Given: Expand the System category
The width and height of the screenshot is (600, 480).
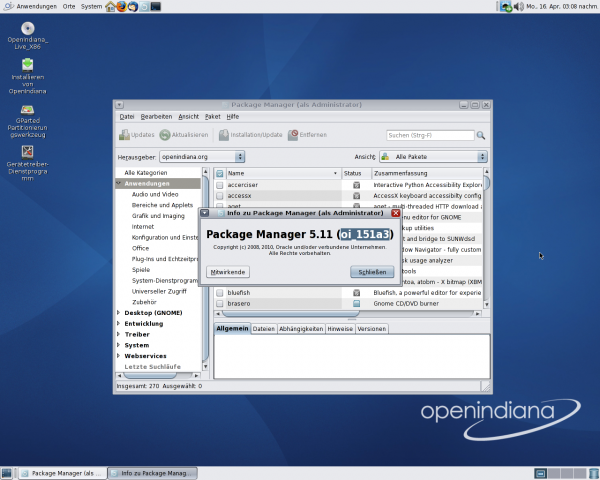Looking at the screenshot, I should [x=119, y=345].
